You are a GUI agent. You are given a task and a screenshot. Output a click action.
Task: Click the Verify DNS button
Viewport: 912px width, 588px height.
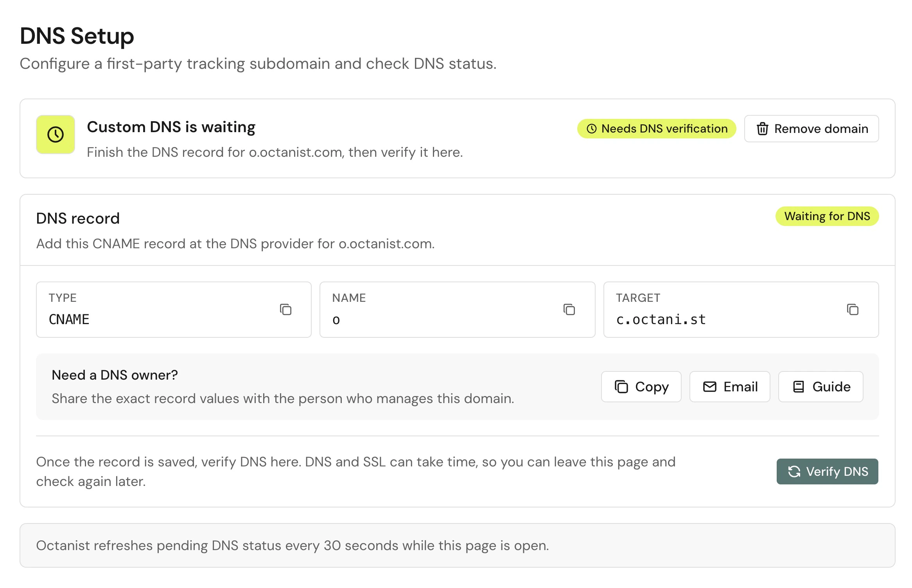(827, 471)
